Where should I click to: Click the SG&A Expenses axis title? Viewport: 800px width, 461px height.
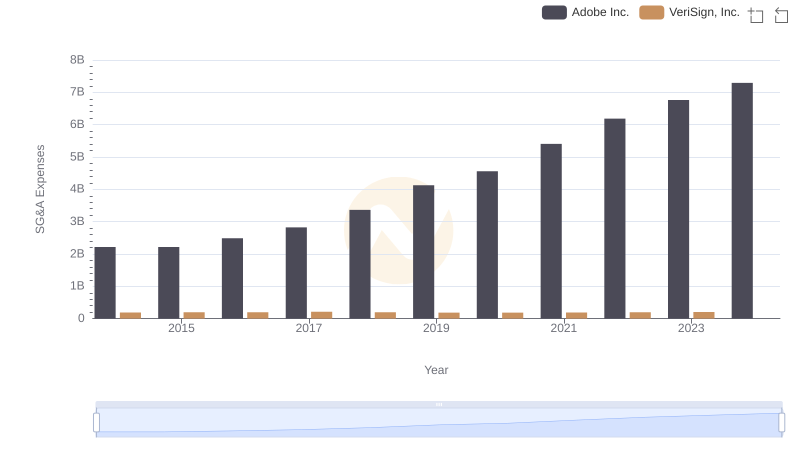coord(40,189)
